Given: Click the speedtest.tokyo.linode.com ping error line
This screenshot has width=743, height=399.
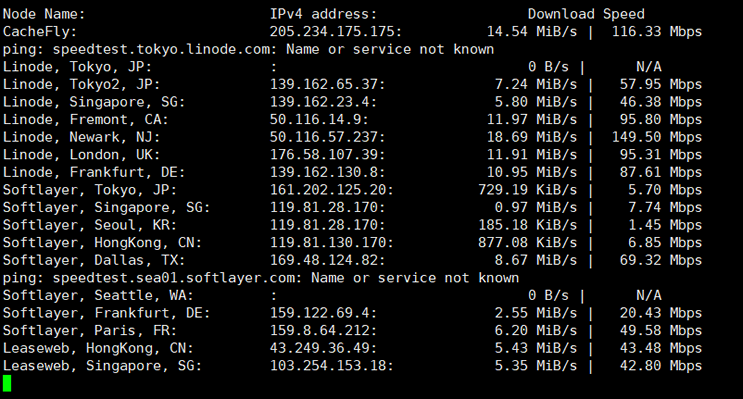Looking at the screenshot, I should click(x=248, y=49).
